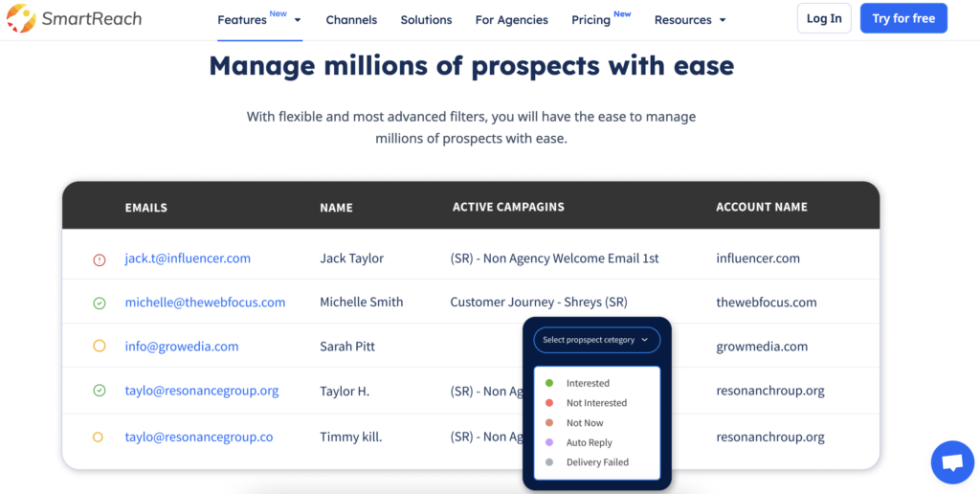Click purple dot next to Auto Reply
The height and width of the screenshot is (494, 980).
tap(549, 442)
